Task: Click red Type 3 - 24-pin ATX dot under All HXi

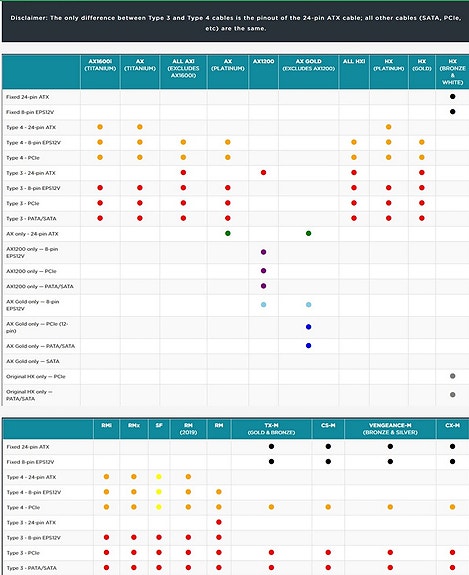Action: (354, 172)
